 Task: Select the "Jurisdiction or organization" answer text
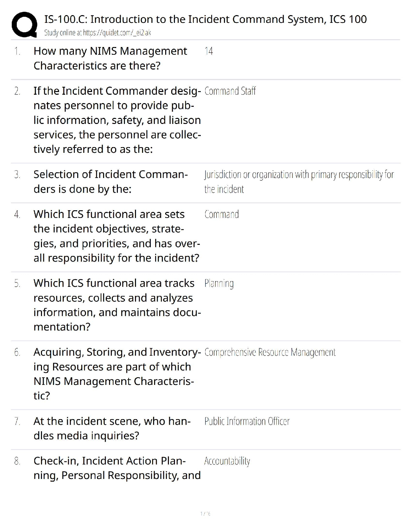pyautogui.click(x=299, y=181)
